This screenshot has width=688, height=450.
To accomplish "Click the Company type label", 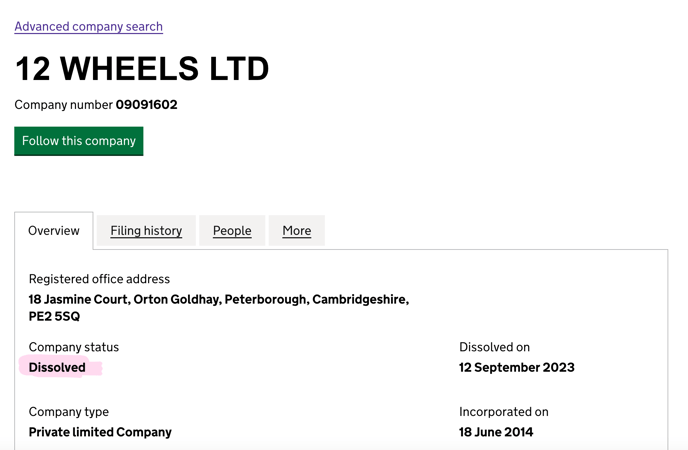I will click(69, 412).
